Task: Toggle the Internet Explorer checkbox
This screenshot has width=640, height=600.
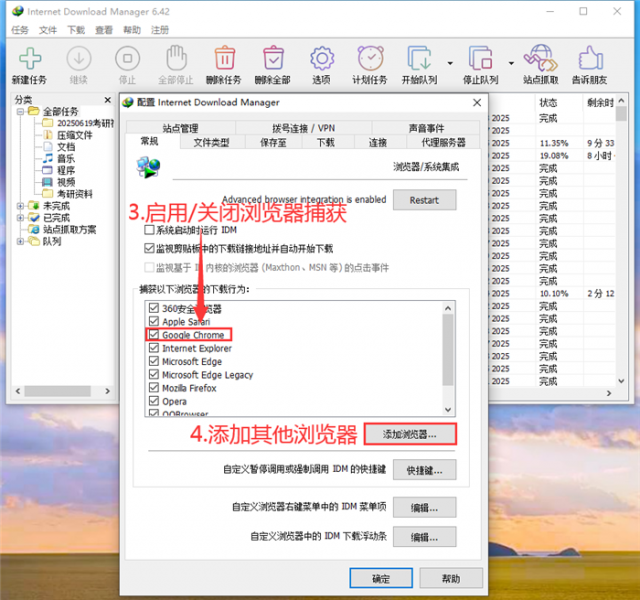Action: click(x=154, y=348)
